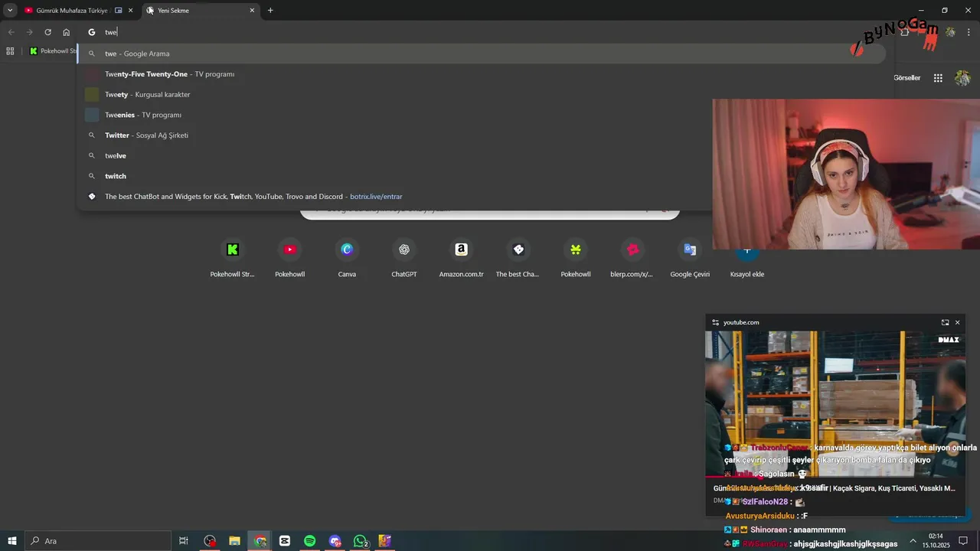Screen dimensions: 980x551
Task: Open the Pokehowll Kick bookmark
Action: pyautogui.click(x=52, y=51)
